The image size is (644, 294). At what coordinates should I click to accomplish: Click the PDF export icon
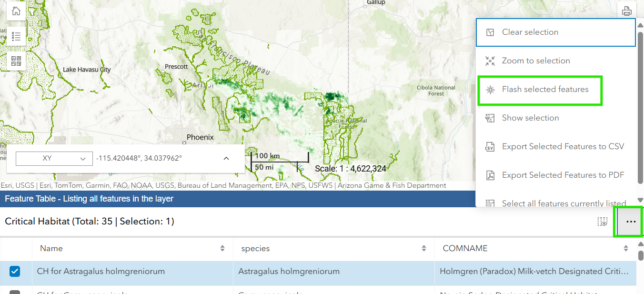[490, 175]
